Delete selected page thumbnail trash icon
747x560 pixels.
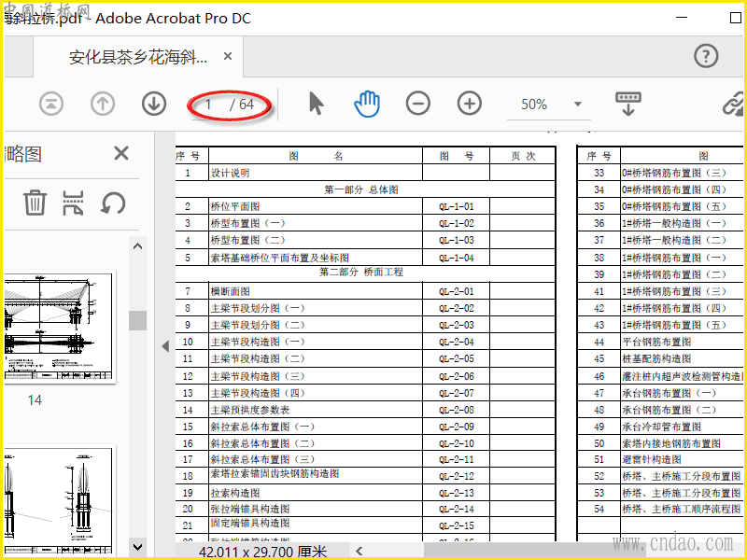point(35,203)
